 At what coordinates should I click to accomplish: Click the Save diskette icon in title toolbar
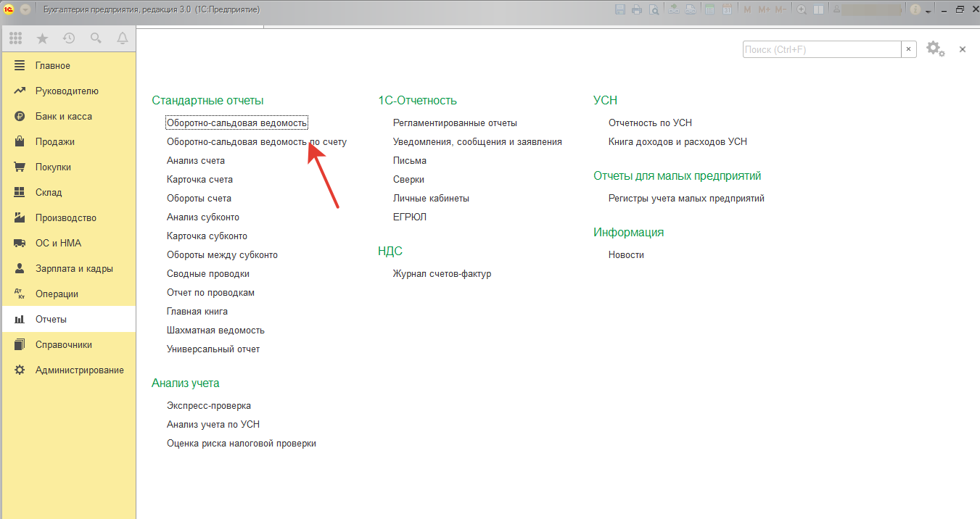point(620,9)
